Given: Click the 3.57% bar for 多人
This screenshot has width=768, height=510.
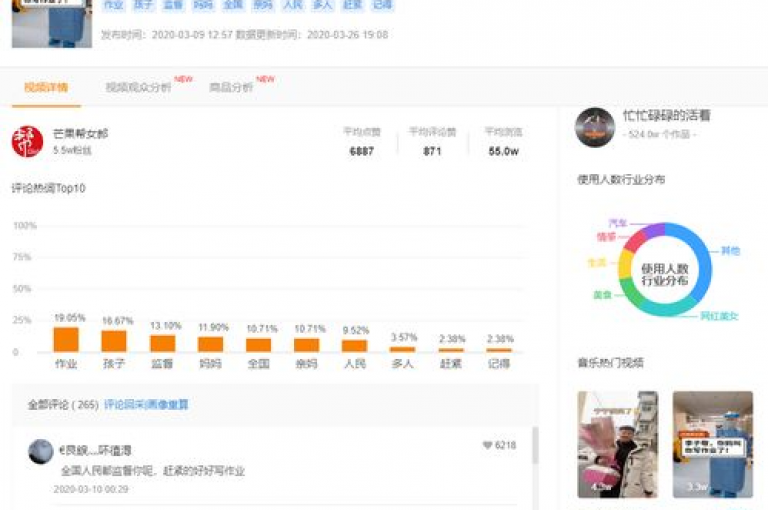Looking at the screenshot, I should pyautogui.click(x=402, y=349).
